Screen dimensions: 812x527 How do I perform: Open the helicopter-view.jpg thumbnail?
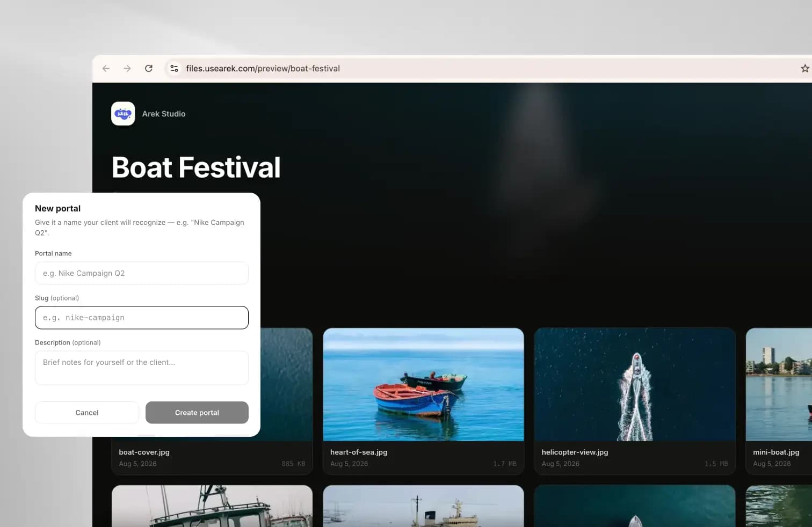(x=635, y=384)
